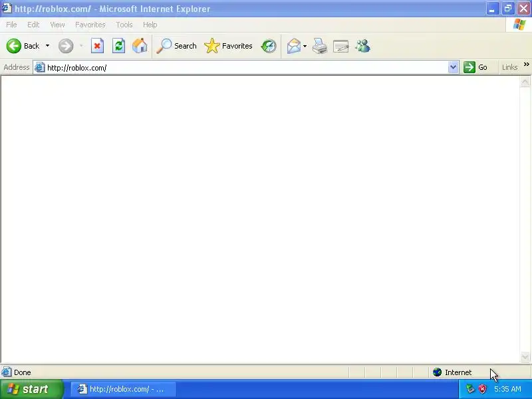Click the Windows start button
Viewport: 532px width, 399px height.
(x=31, y=389)
